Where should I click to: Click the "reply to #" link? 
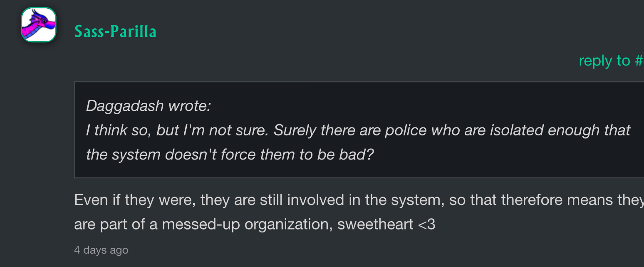[x=611, y=61]
